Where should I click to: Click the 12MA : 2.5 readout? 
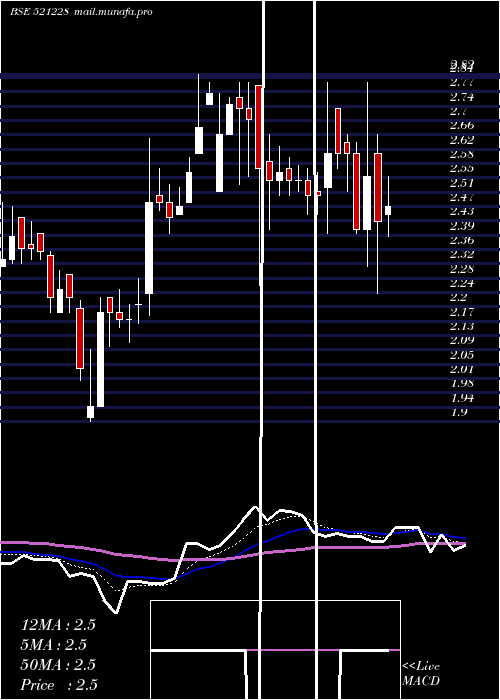click(x=58, y=625)
